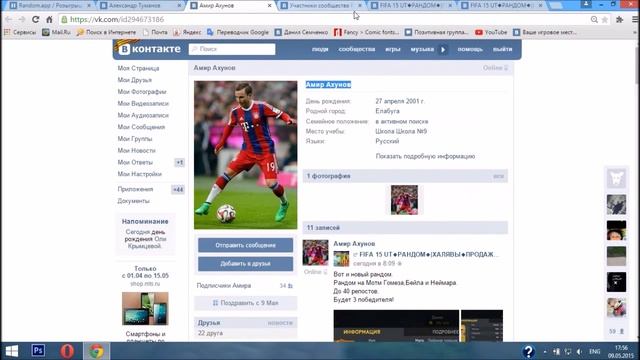Open the Сервисы apps bookmark
640x360 pixels.
[20, 32]
